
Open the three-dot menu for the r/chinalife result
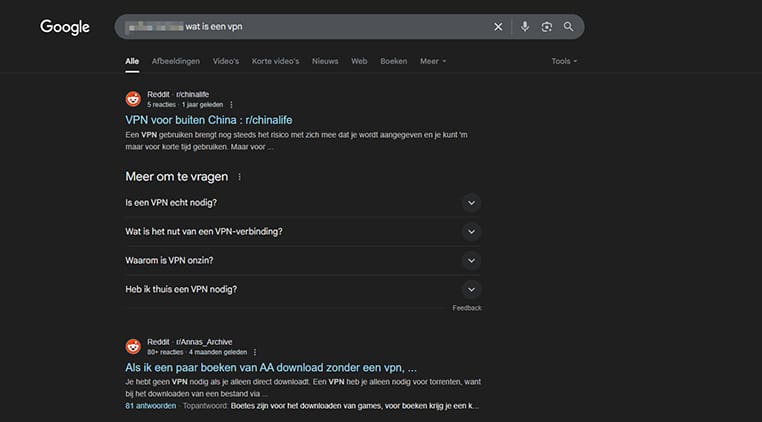231,105
